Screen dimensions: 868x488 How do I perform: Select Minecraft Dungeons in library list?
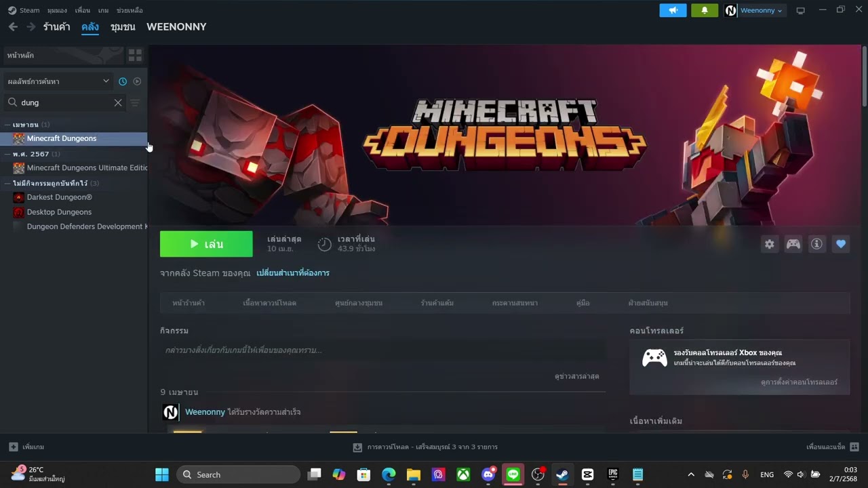(74, 138)
